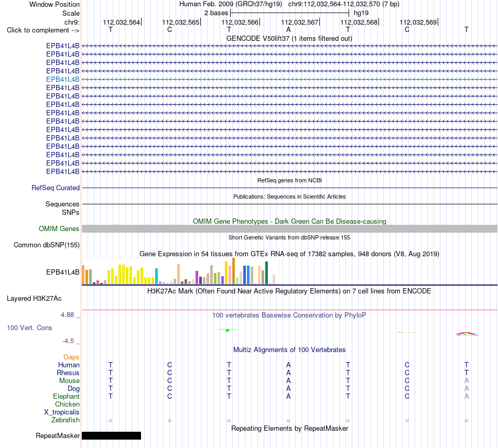This screenshot has width=498, height=448.
Task: Click the 'Zebrafish' alignment row label
Action: (x=66, y=420)
